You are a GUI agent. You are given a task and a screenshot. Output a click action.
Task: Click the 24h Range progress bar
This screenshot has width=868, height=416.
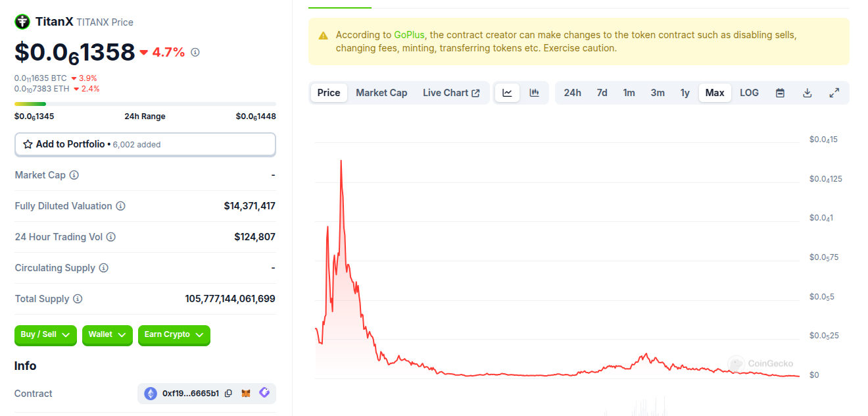click(x=145, y=104)
